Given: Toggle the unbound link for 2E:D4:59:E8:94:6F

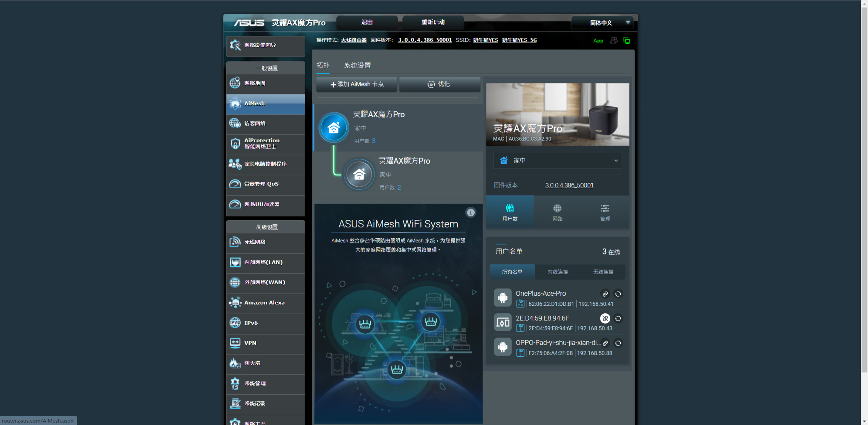Looking at the screenshot, I should (605, 319).
